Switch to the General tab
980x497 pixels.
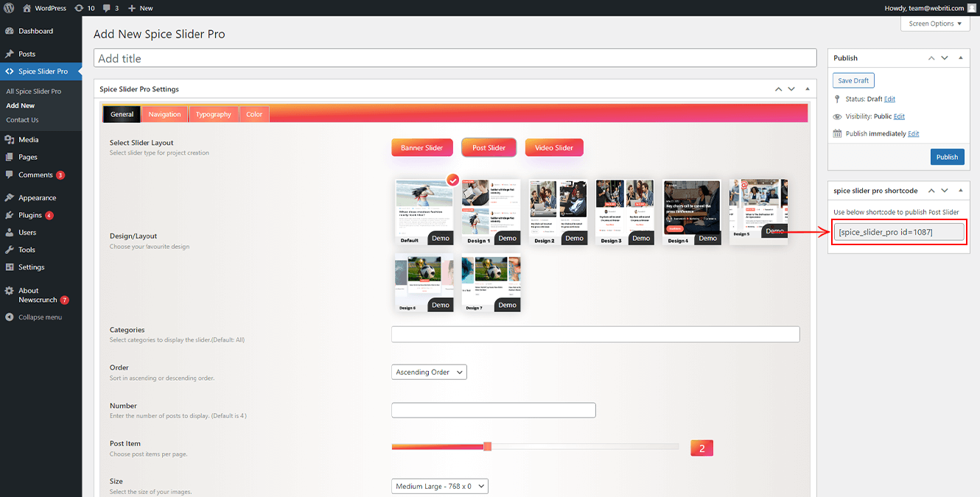click(x=122, y=114)
